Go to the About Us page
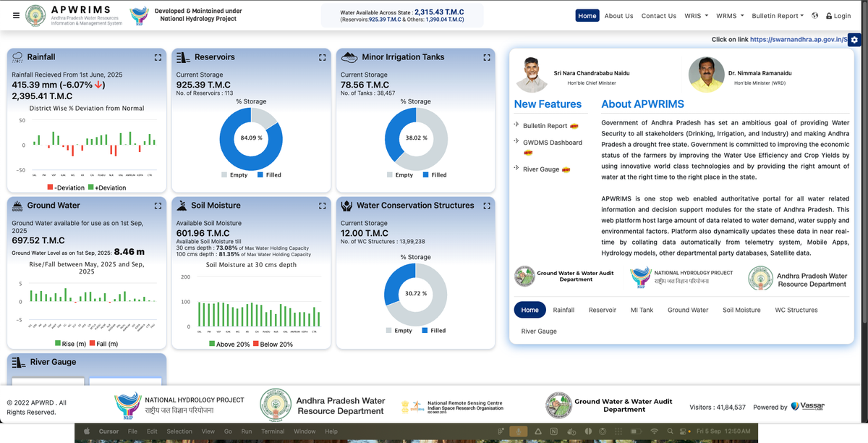This screenshot has height=443, width=868. coord(618,16)
